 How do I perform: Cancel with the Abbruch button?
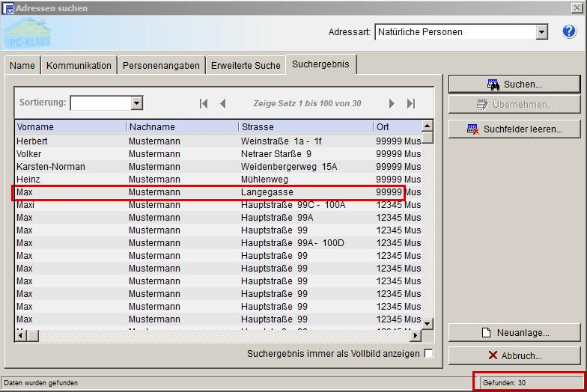point(514,355)
